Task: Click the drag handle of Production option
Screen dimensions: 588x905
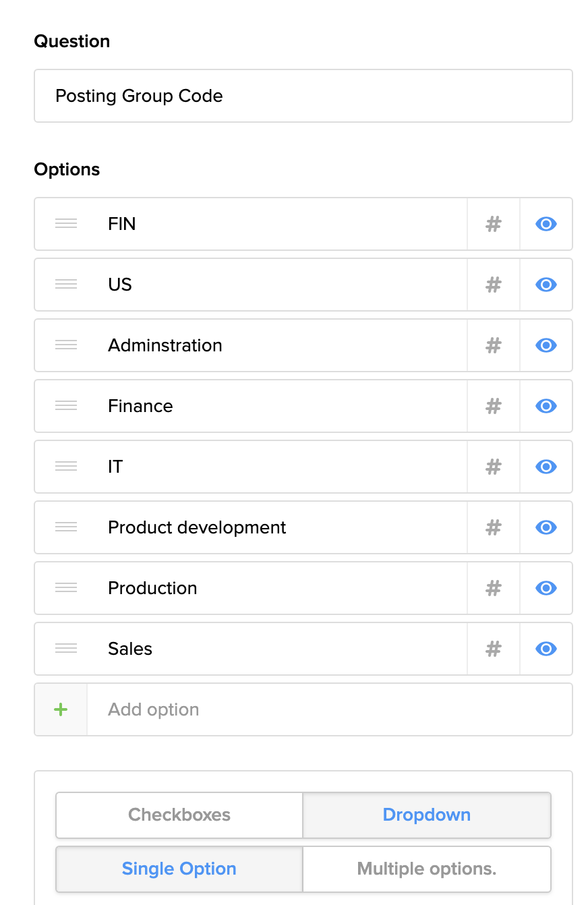Action: click(66, 588)
